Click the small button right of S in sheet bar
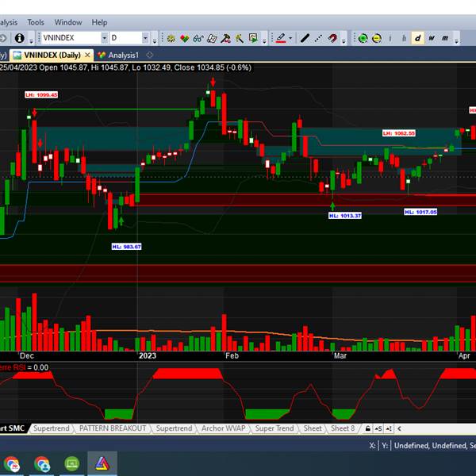The height and width of the screenshot is (476, 476). coord(389,428)
